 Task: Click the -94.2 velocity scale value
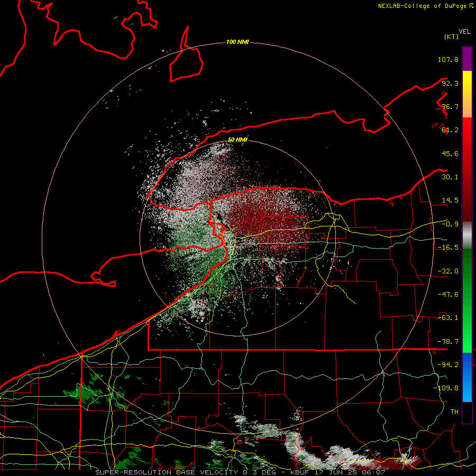448,364
